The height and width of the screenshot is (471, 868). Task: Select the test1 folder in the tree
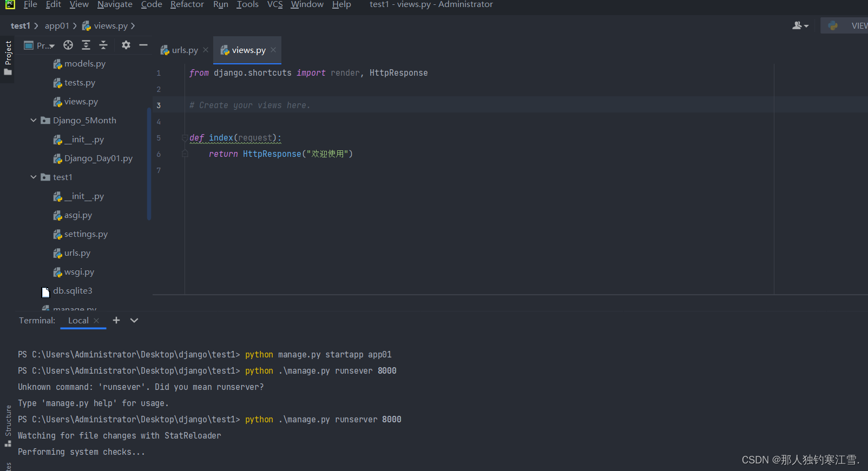coord(57,177)
